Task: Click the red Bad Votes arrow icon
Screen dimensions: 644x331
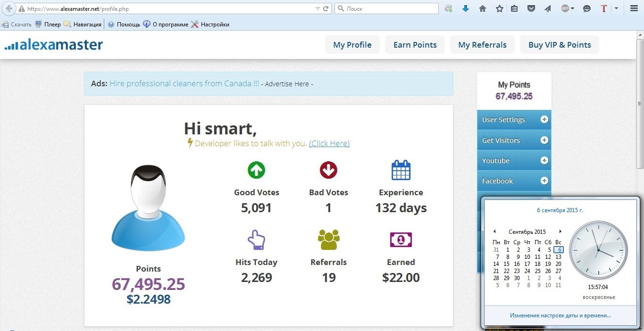Action: [328, 170]
